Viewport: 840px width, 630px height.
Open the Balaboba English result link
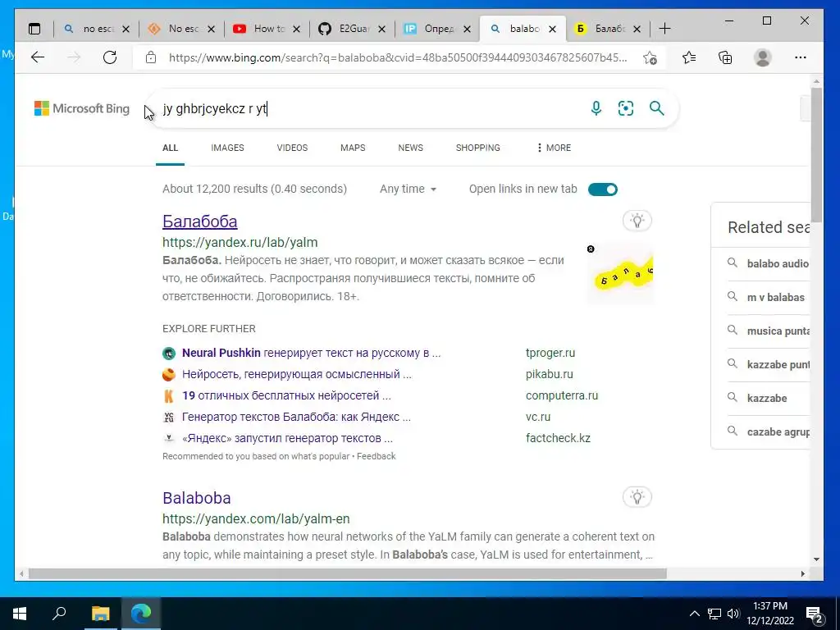(197, 498)
